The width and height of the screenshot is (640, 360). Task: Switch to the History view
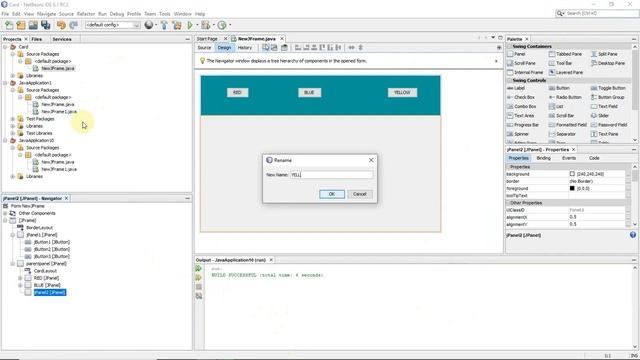[x=245, y=48]
